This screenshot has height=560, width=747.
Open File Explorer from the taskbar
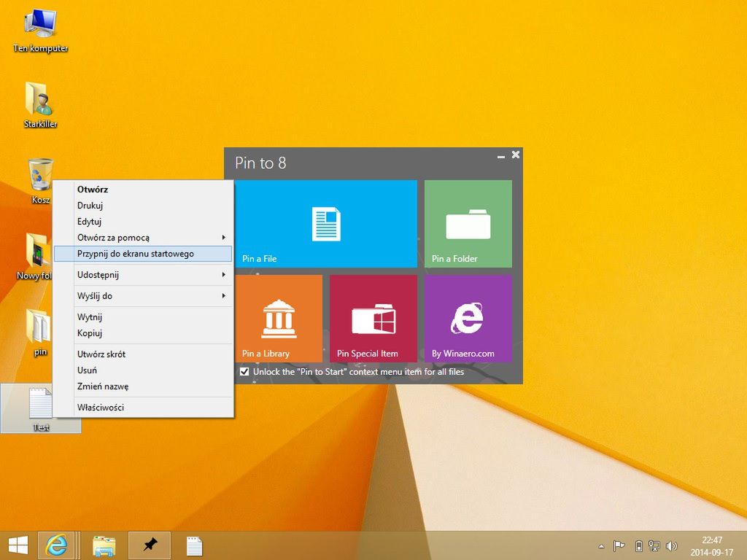(104, 545)
